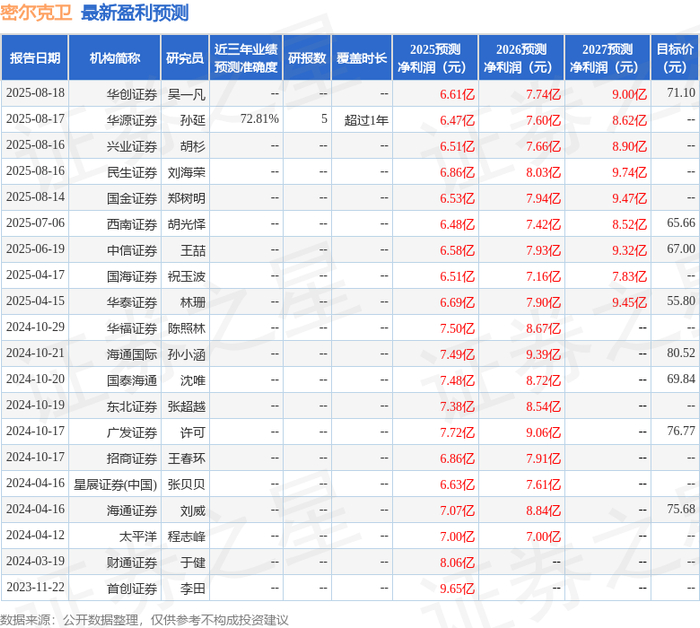This screenshot has height=628, width=700.
Task: Click the 机构简称 column header
Action: point(115,58)
